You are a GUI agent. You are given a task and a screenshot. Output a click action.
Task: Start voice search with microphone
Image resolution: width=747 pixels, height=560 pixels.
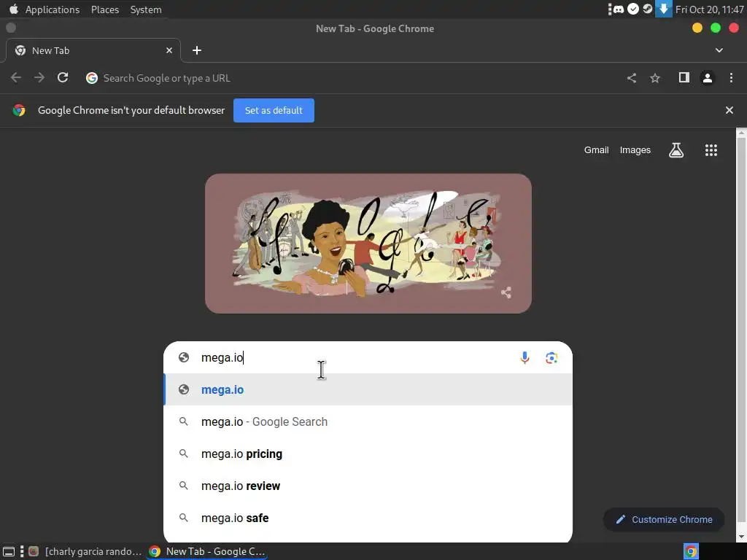click(525, 357)
